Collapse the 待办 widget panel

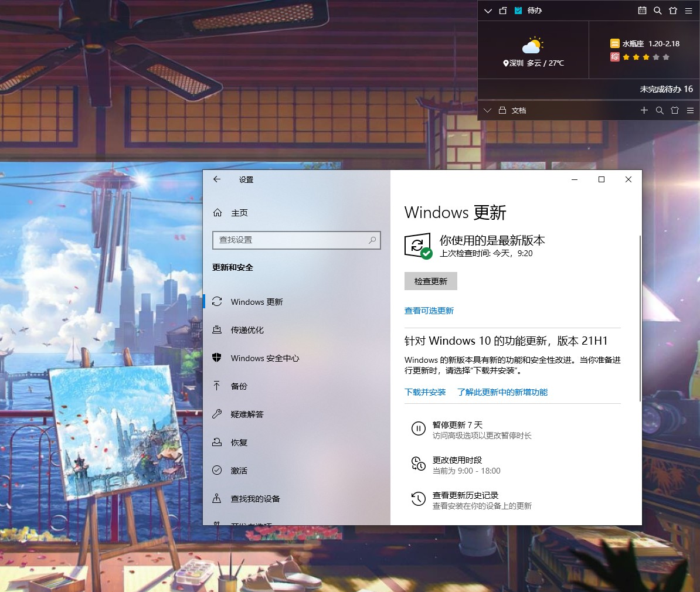coord(488,11)
